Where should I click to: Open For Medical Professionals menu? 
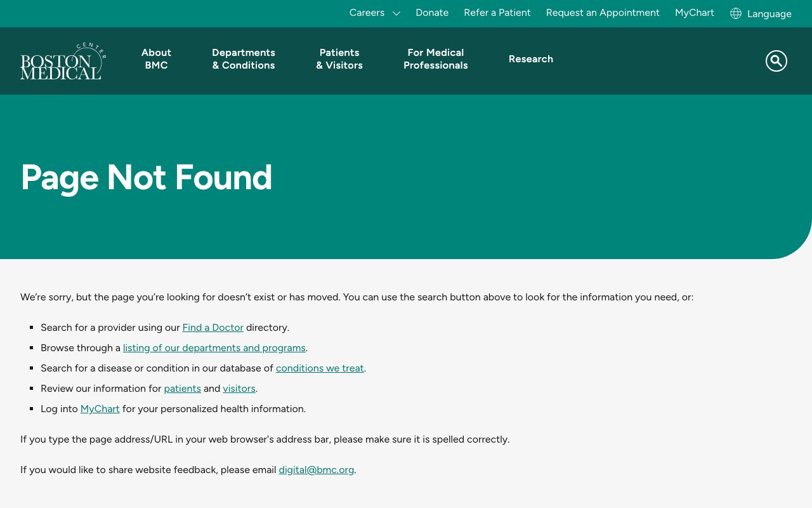(435, 59)
